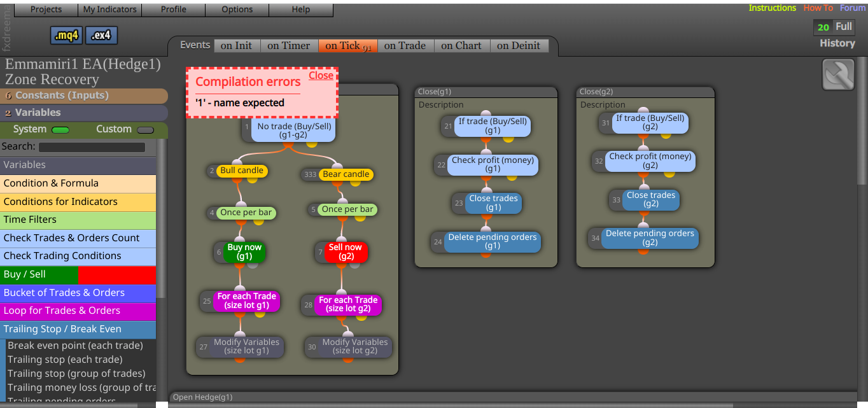
Task: Expand the Condition & Formula category
Action: pyautogui.click(x=78, y=183)
